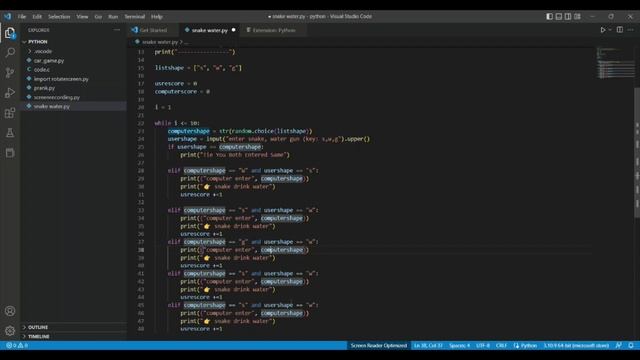Image resolution: width=640 pixels, height=360 pixels.
Task: Click the Run Python File play button
Action: pos(602,30)
